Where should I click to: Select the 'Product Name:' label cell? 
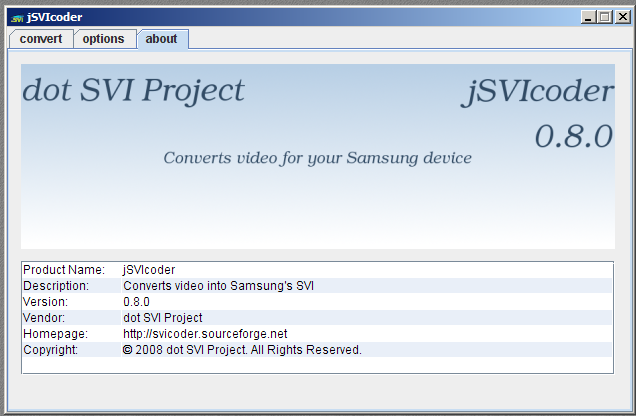[71, 270]
